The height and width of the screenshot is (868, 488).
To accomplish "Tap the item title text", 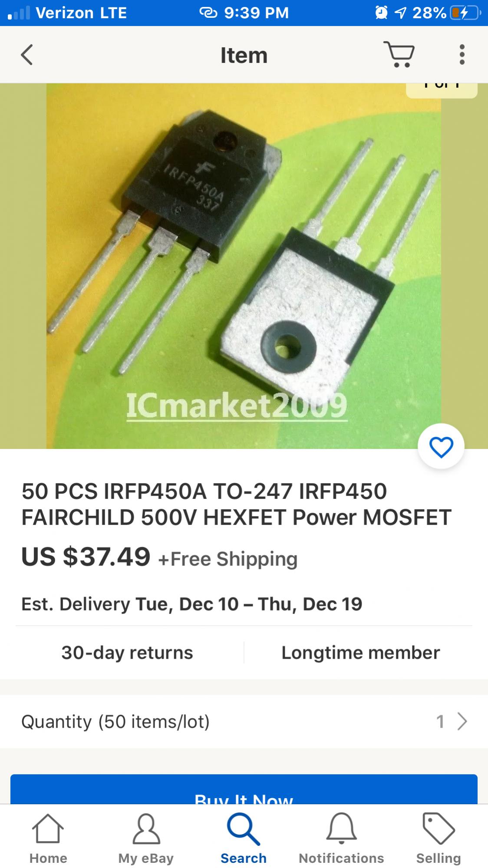I will pyautogui.click(x=237, y=504).
